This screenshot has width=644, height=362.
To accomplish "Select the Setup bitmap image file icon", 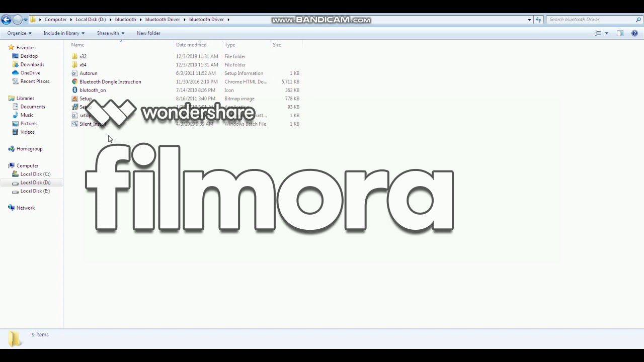I will [x=74, y=99].
